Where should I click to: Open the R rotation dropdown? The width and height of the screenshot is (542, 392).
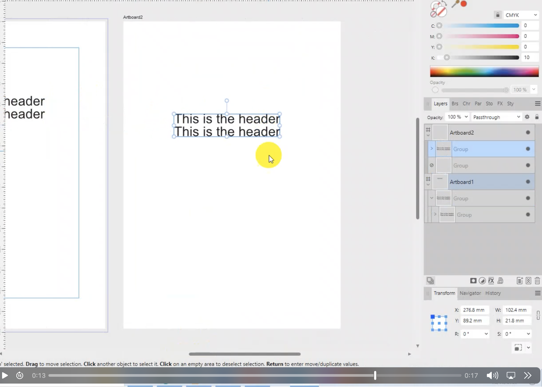(x=486, y=334)
